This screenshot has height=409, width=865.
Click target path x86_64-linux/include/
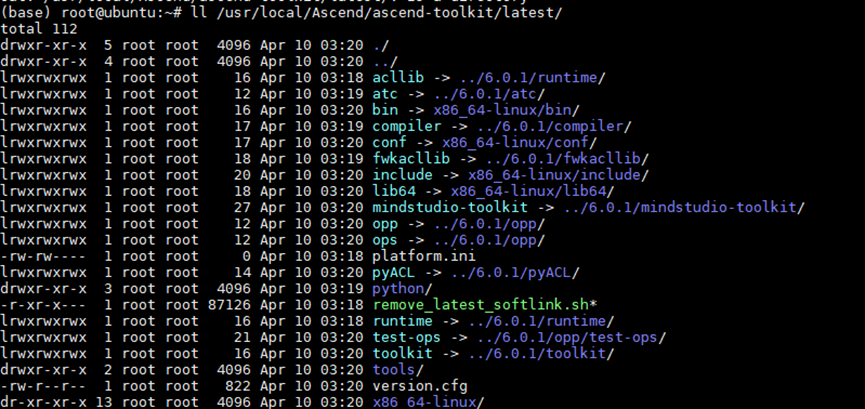click(x=558, y=175)
